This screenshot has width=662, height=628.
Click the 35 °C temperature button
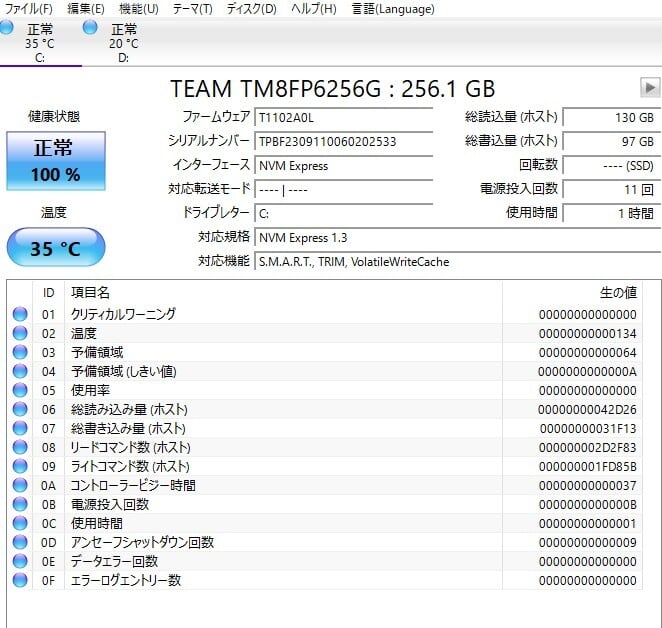56,247
